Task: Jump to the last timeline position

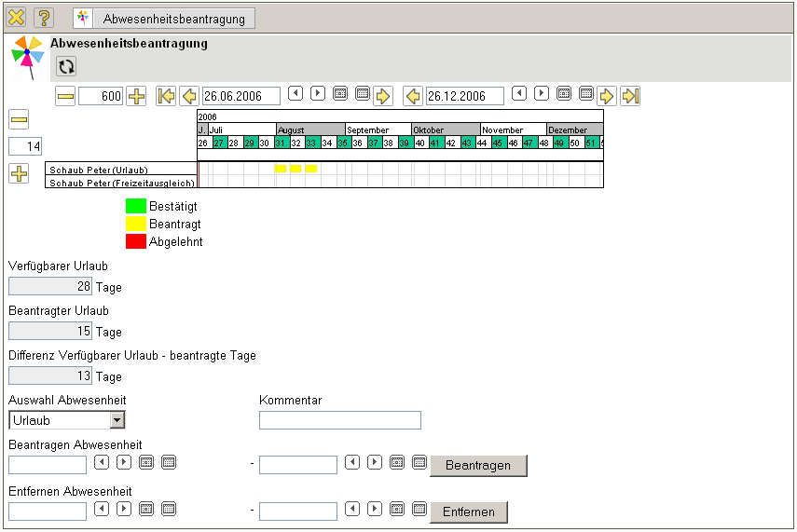Action: click(630, 96)
